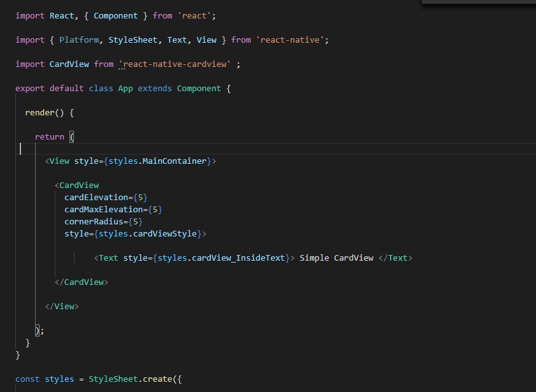
Task: Click Component in the first import line
Action: pyautogui.click(x=115, y=16)
